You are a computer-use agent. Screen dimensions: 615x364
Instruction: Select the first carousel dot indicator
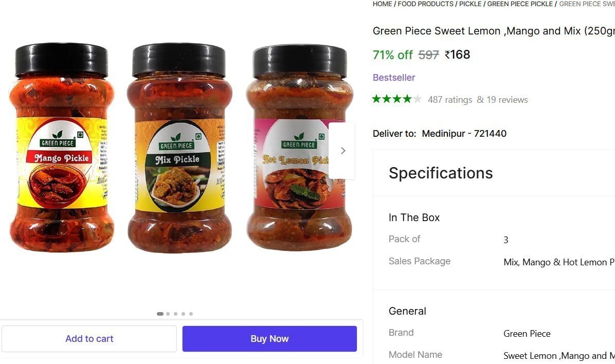click(x=160, y=313)
